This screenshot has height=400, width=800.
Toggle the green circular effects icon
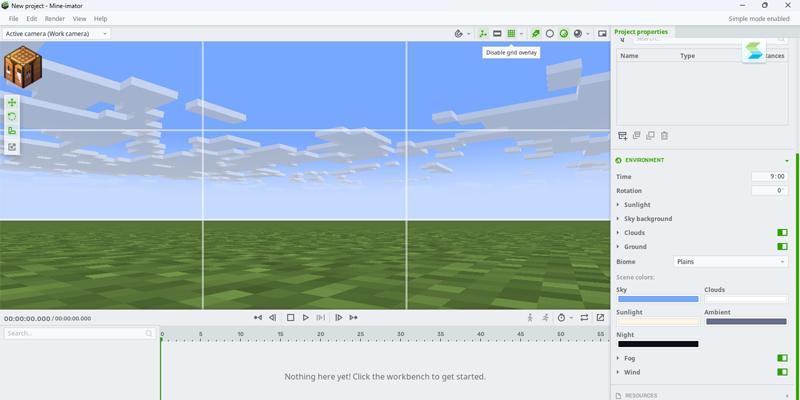pyautogui.click(x=564, y=34)
